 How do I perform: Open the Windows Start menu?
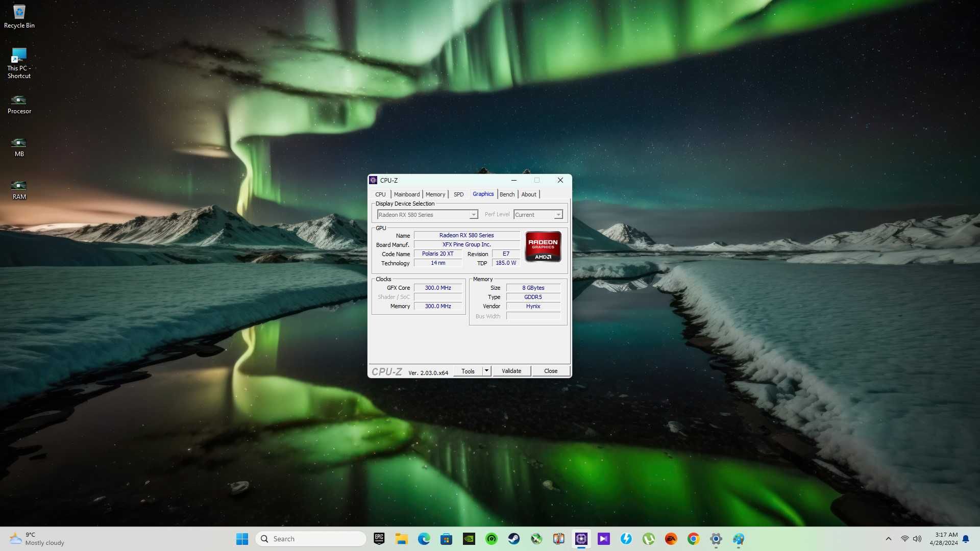pyautogui.click(x=242, y=539)
